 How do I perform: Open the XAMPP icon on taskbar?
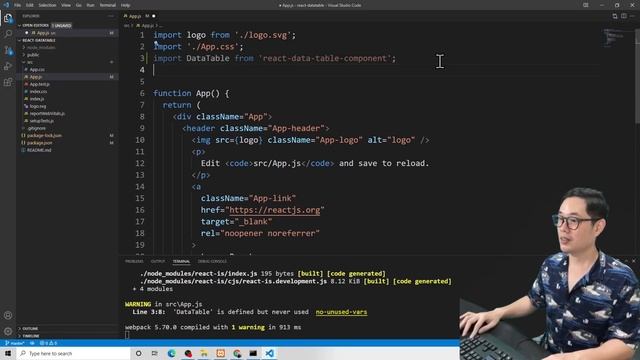coord(220,353)
